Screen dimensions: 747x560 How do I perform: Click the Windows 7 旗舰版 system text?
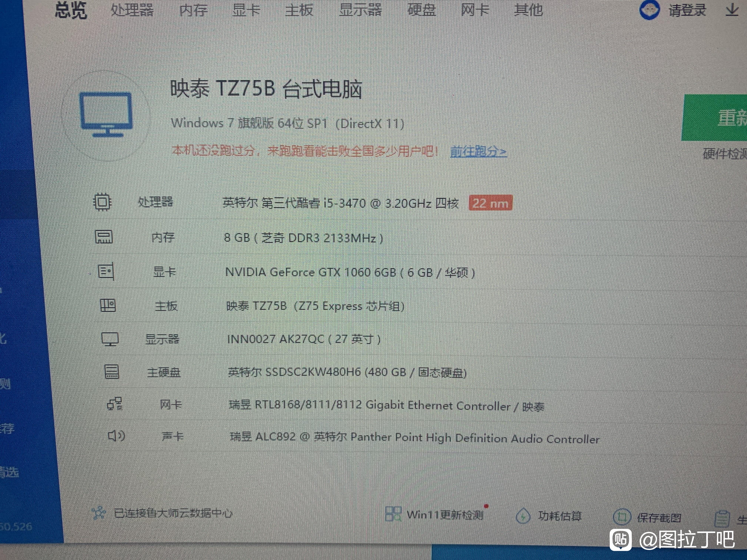coord(287,124)
